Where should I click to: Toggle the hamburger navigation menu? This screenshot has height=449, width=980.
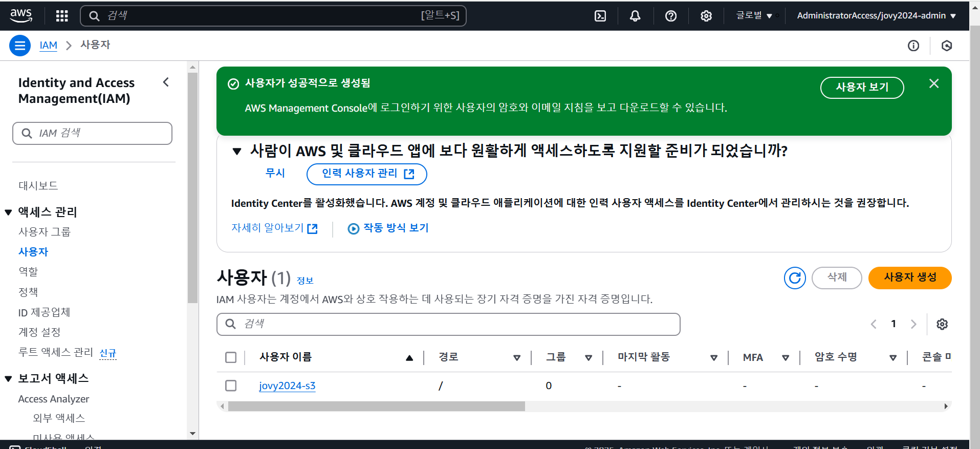pos(20,46)
